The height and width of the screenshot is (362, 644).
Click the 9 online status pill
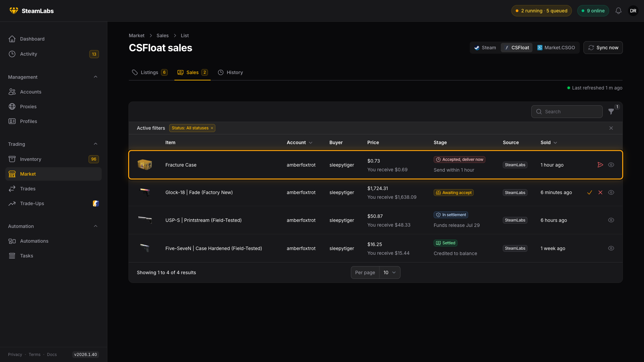tap(593, 11)
